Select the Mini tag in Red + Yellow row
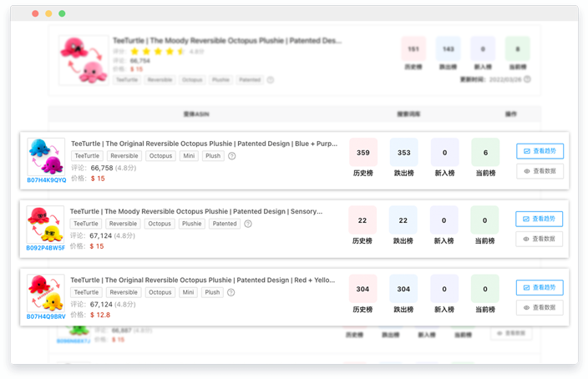 tap(188, 292)
